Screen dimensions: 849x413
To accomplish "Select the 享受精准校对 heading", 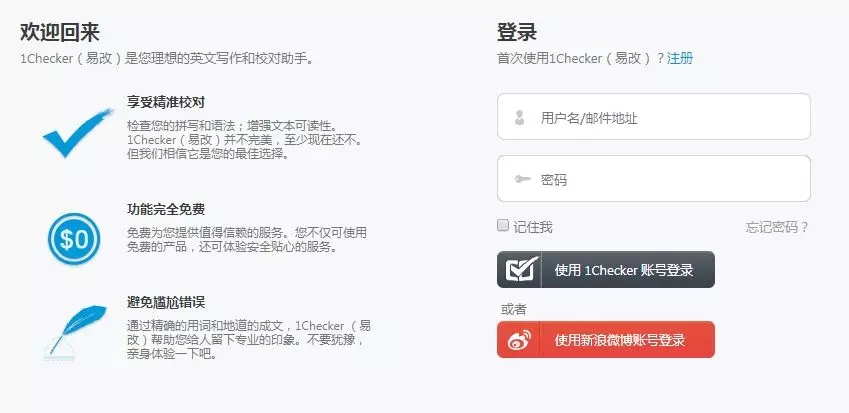I will [166, 102].
